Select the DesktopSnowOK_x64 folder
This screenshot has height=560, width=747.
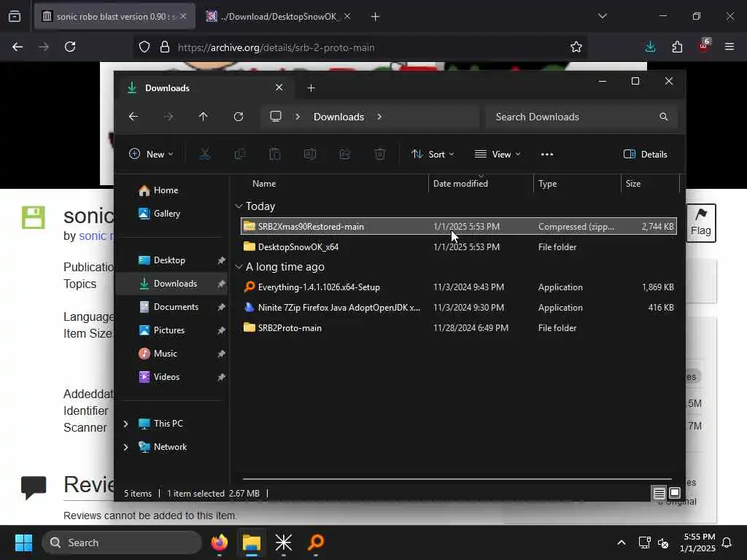coord(458,246)
